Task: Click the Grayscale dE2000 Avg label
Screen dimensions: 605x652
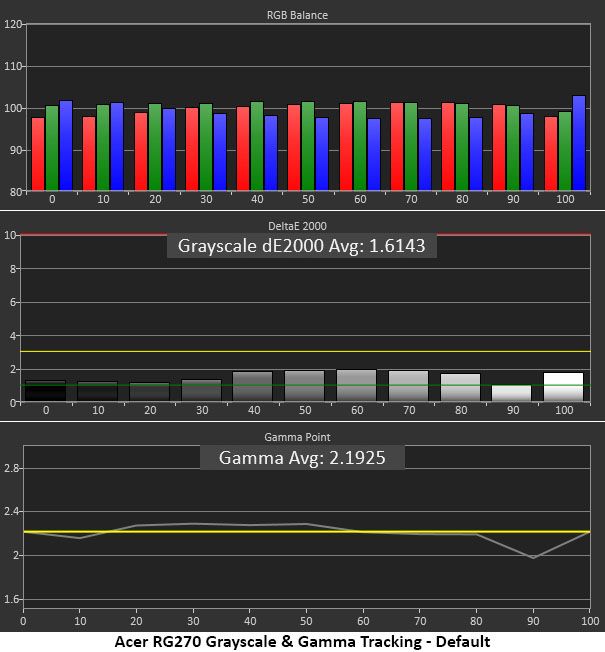Action: point(302,246)
